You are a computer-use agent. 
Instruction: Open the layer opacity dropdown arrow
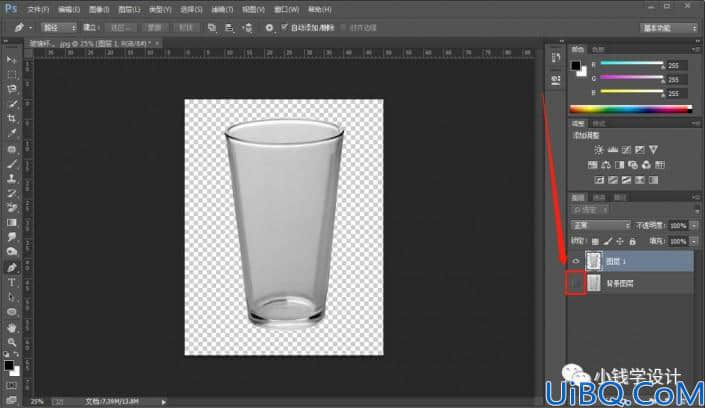694,225
